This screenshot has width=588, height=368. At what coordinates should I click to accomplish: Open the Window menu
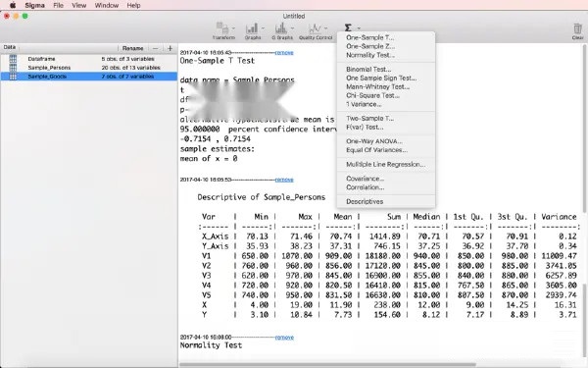pos(107,5)
